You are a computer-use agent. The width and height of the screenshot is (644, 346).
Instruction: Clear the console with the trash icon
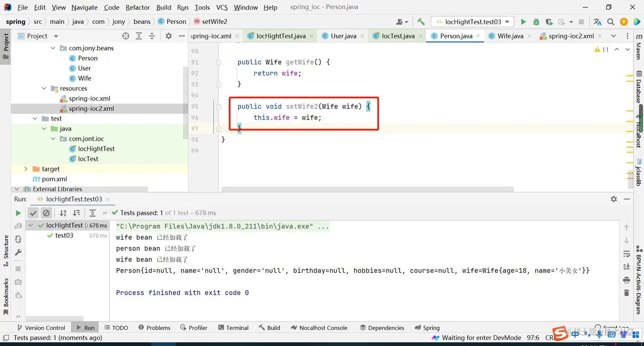pyautogui.click(x=626, y=293)
